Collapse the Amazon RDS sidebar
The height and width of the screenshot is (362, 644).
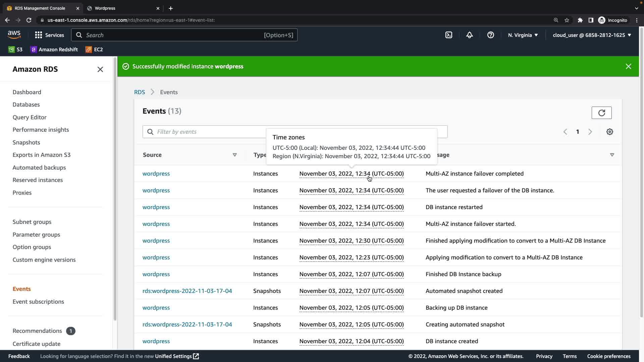coord(100,69)
